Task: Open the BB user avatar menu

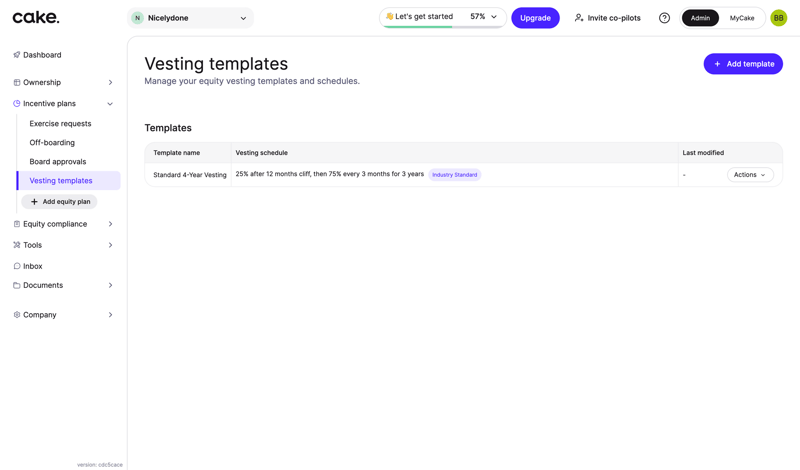Action: pyautogui.click(x=778, y=18)
